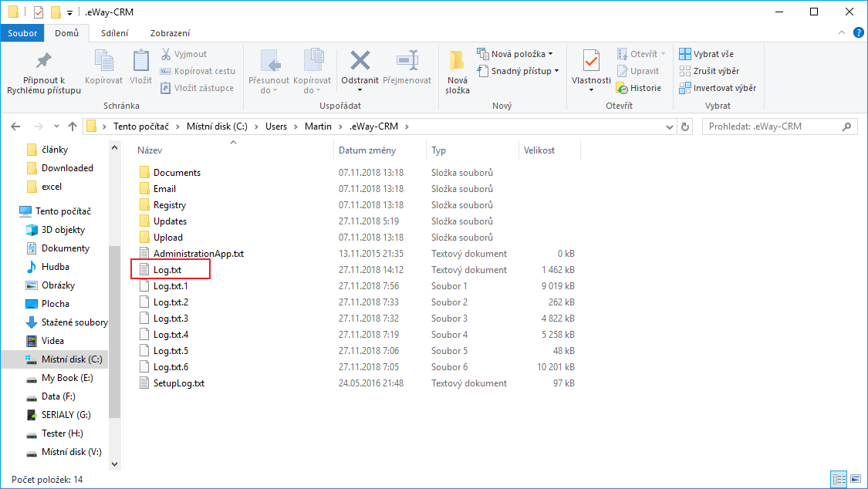Open the Quick Access Toolbar customize dropdown
This screenshot has height=489, width=868.
point(69,12)
